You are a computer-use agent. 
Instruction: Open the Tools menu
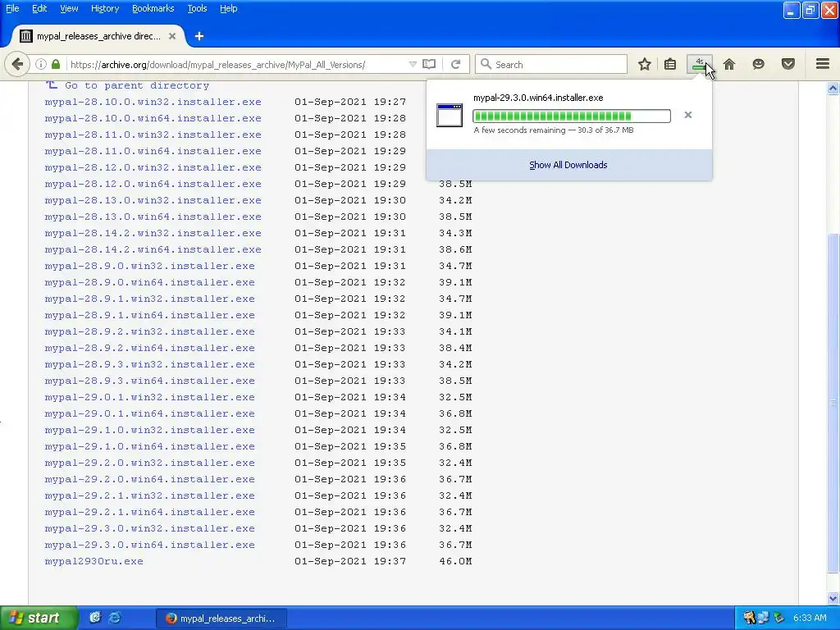(197, 8)
